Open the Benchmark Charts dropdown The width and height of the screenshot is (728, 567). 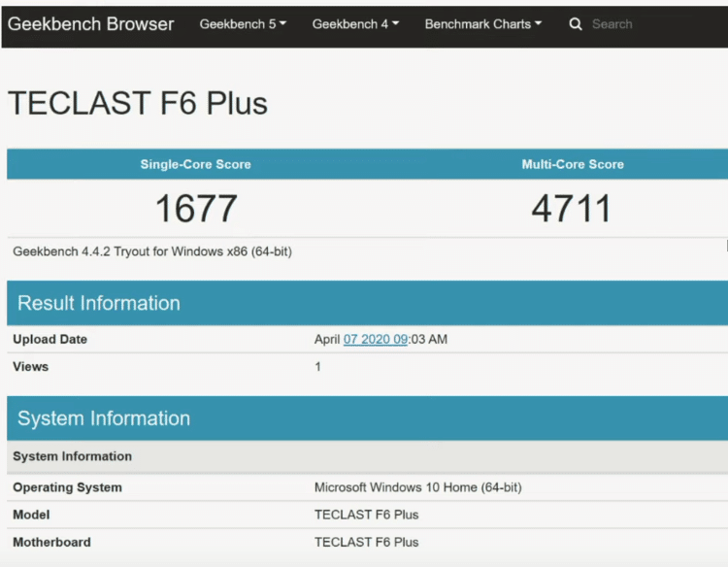click(483, 23)
